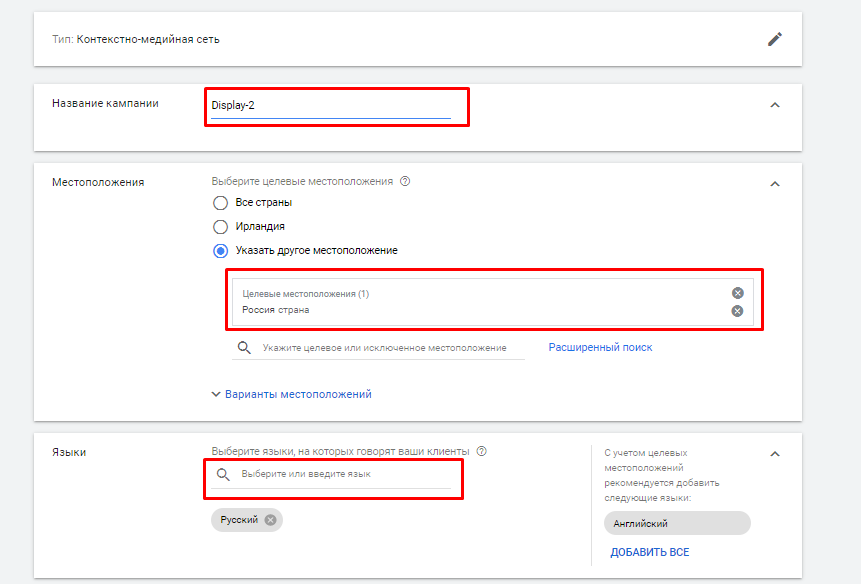
Task: Select the Все страны radio option
Action: [x=221, y=202]
